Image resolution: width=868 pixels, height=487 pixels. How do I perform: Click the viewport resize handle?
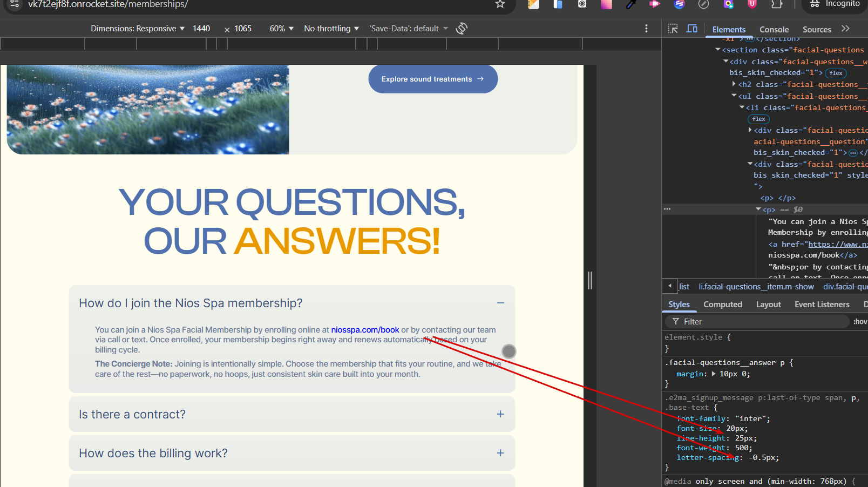(590, 281)
